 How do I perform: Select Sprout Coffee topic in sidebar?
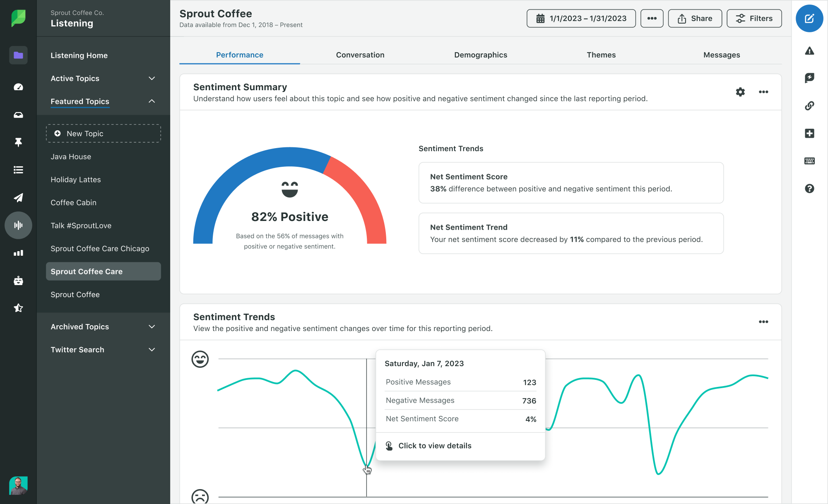[75, 294]
